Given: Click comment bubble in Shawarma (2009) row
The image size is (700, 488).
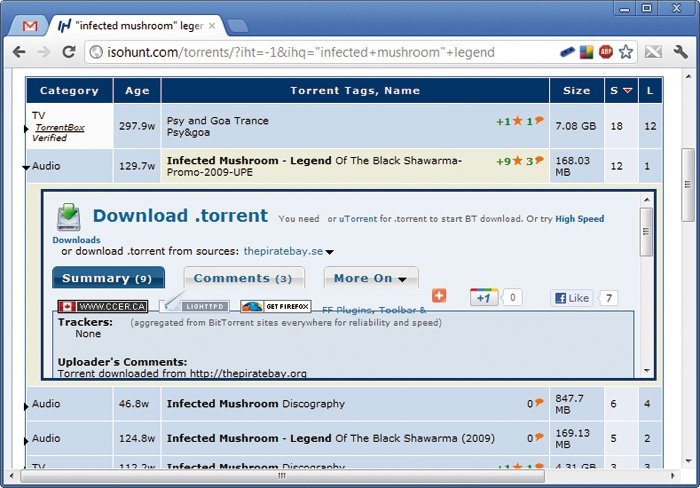Looking at the screenshot, I should pyautogui.click(x=539, y=437).
